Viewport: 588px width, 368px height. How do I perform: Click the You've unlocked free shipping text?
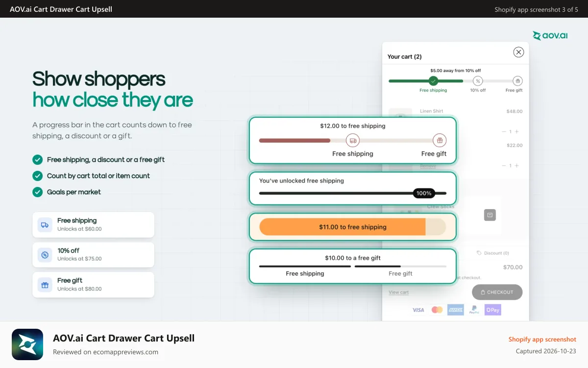[301, 181]
